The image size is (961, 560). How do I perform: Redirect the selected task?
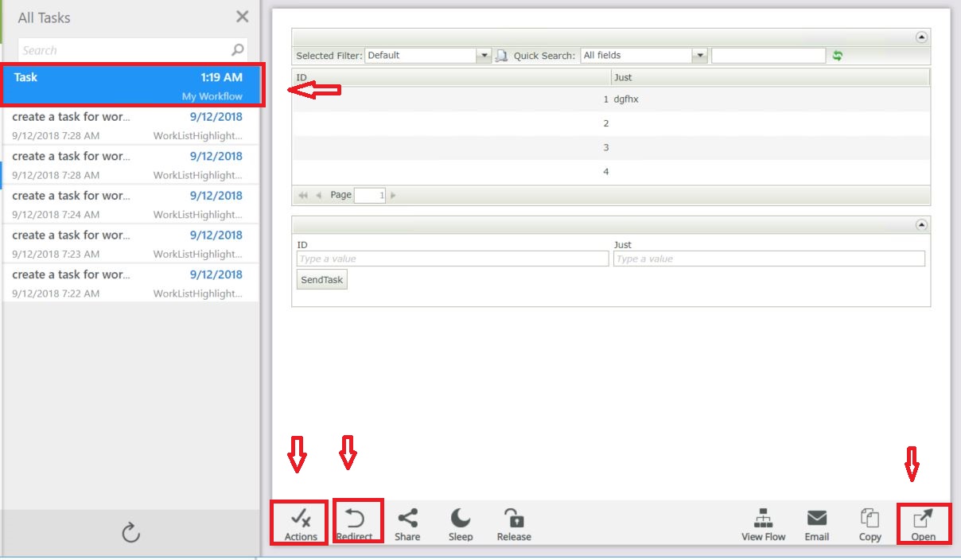tap(355, 524)
